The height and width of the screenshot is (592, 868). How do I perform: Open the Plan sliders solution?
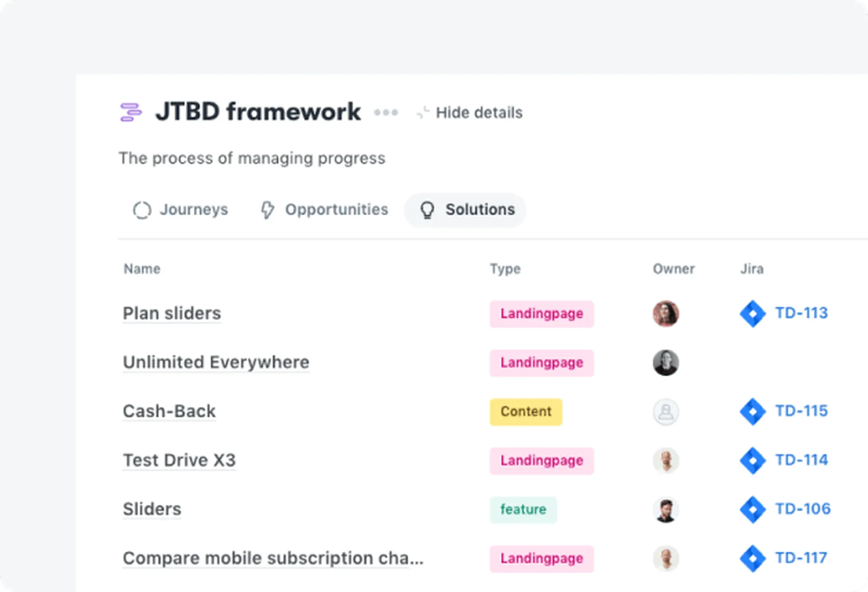click(x=172, y=314)
